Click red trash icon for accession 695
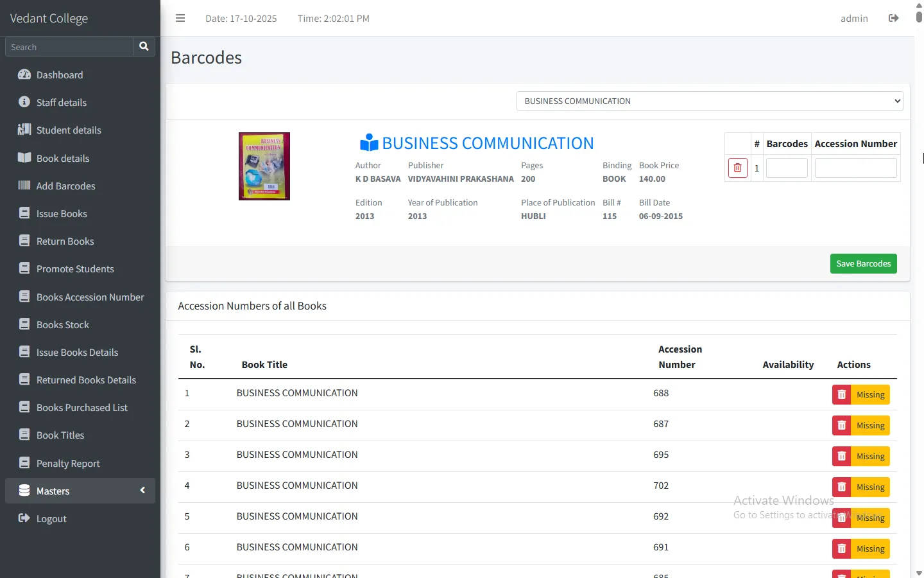The width and height of the screenshot is (924, 578). (841, 456)
